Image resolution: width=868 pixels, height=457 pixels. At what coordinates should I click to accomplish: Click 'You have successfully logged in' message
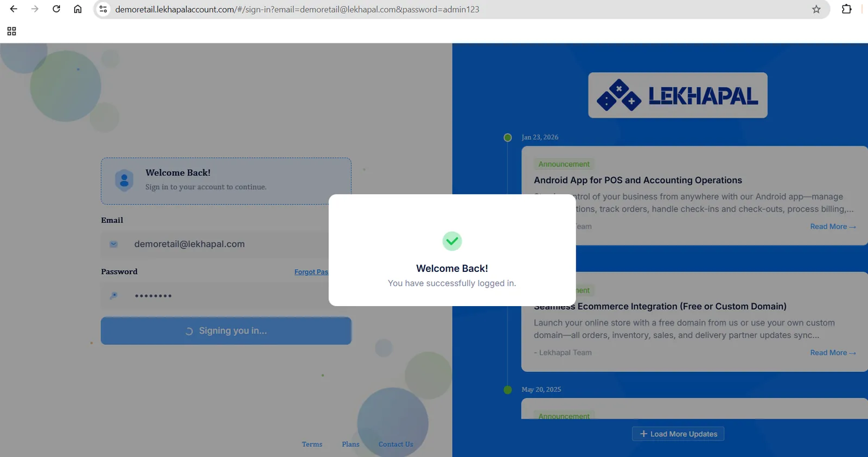point(452,283)
